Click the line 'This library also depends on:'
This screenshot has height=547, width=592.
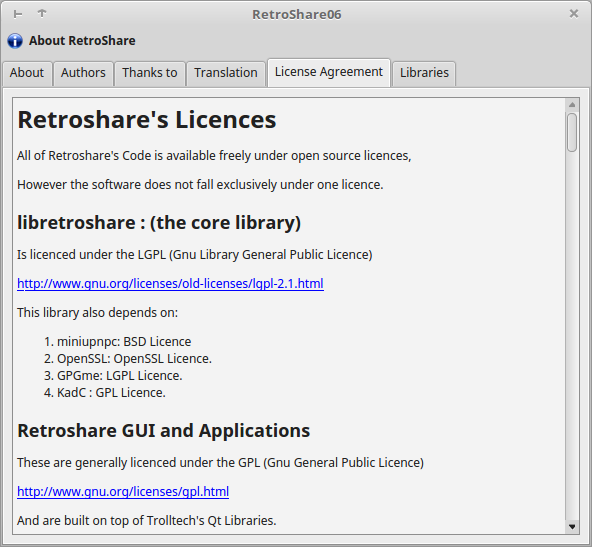tap(97, 313)
